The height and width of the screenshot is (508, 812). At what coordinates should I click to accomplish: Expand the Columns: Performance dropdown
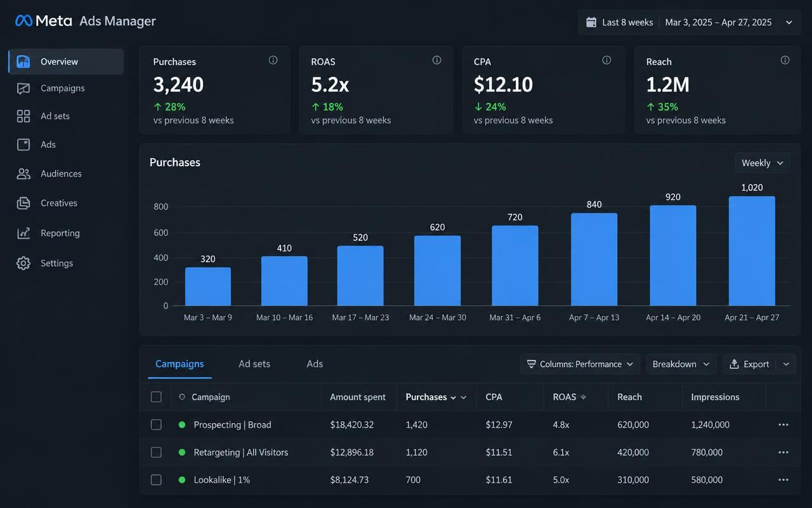(x=580, y=364)
